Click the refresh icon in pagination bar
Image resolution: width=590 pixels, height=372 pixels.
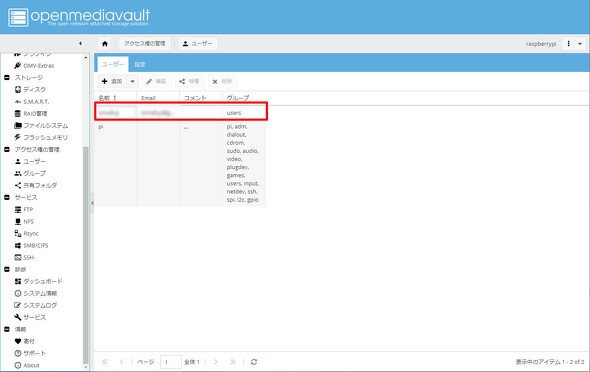(x=254, y=362)
